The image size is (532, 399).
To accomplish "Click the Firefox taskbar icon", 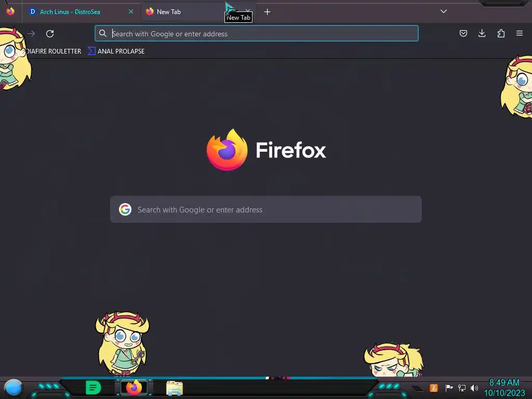I will (134, 388).
